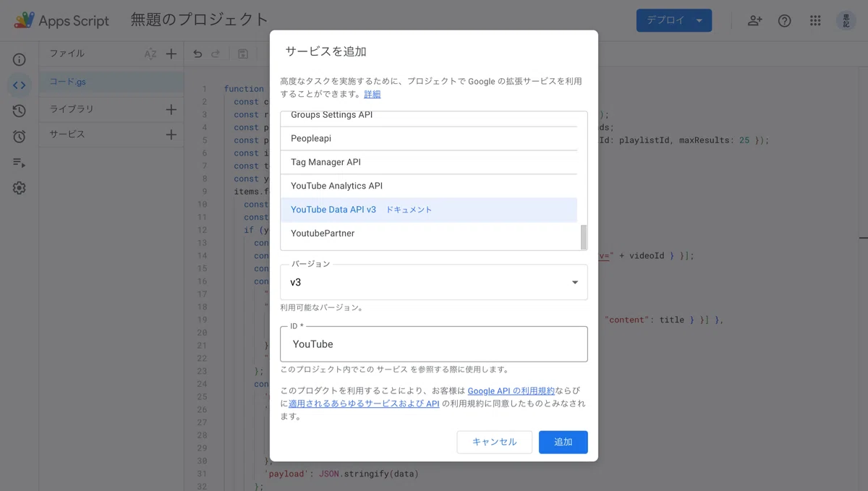Click the redo arrow in editor toolbar
This screenshot has height=491, width=868.
[x=216, y=54]
